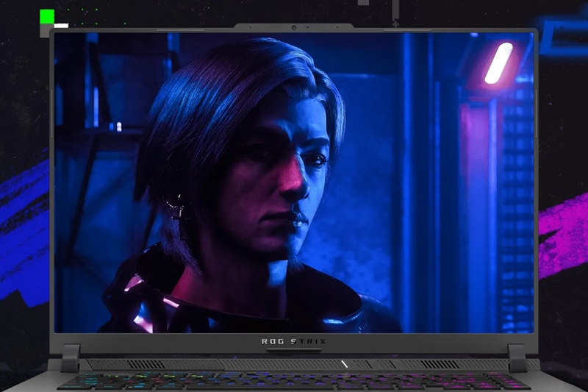Click the RGB backlit keyboard
Screen dimensions: 588x392
pyautogui.click(x=294, y=381)
